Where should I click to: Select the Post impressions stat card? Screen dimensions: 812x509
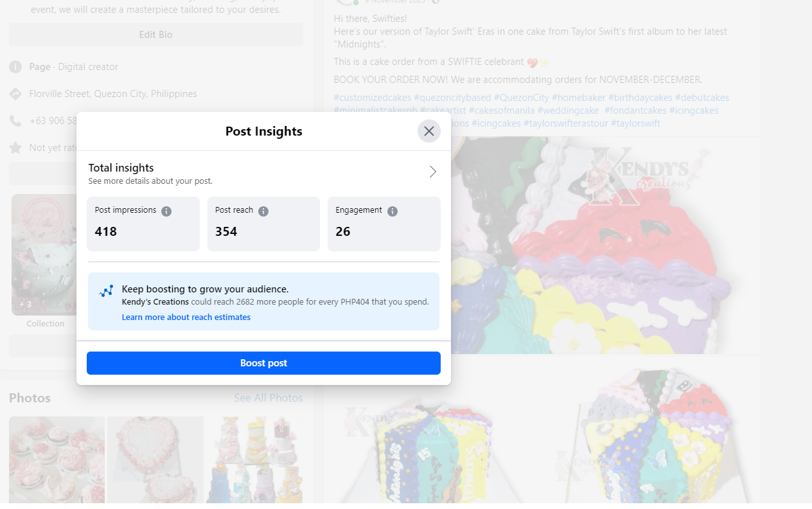pos(143,224)
